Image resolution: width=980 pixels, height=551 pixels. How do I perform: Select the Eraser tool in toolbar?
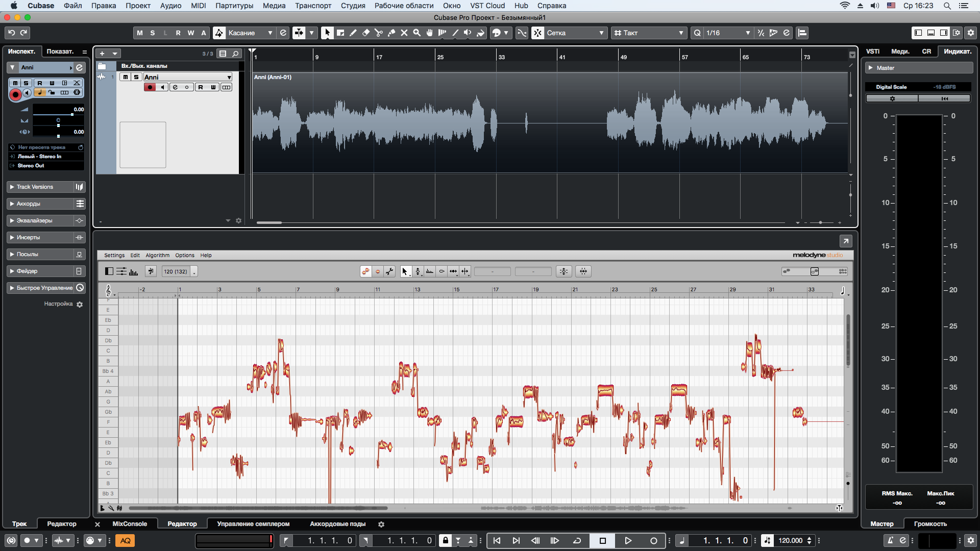tap(366, 33)
